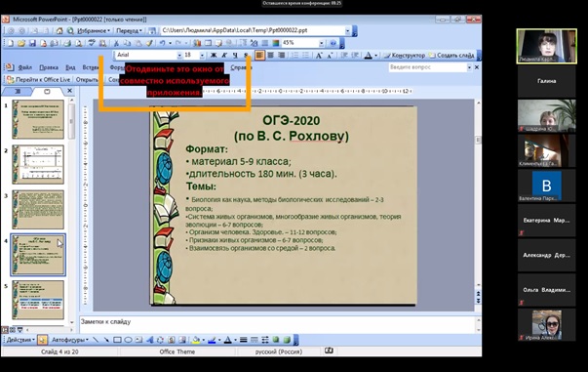This screenshot has height=372, width=588.
Task: Toggle Italic (К) formatting
Action: [x=224, y=56]
